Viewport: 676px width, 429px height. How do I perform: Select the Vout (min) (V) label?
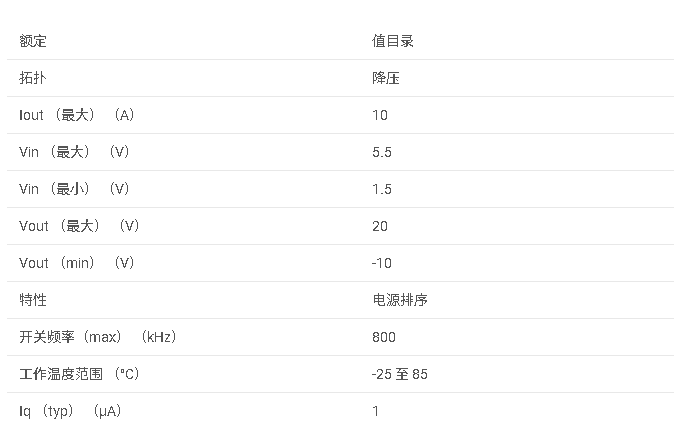coord(77,263)
